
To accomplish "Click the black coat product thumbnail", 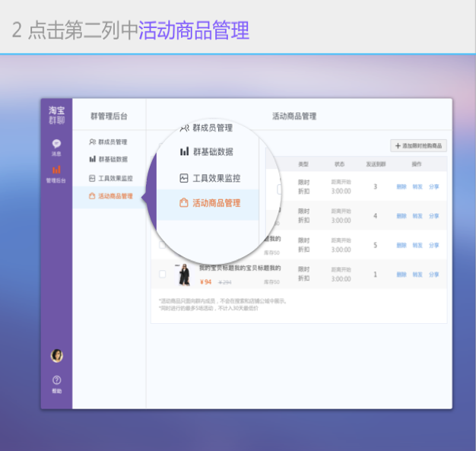I will pyautogui.click(x=184, y=275).
